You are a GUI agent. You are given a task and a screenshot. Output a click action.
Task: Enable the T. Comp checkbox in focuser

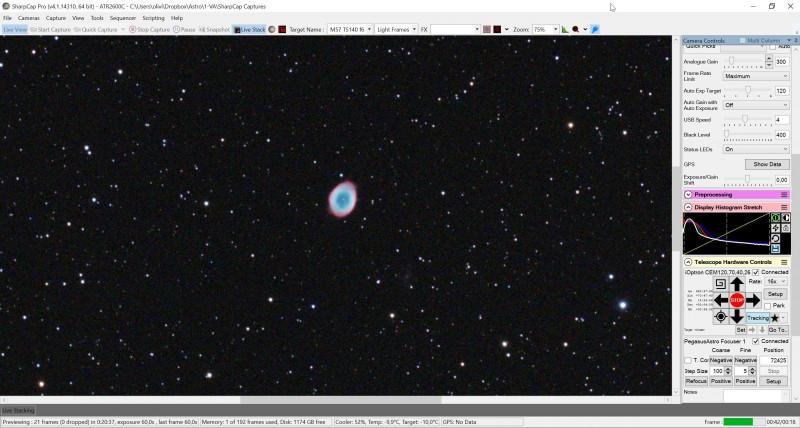pos(688,360)
